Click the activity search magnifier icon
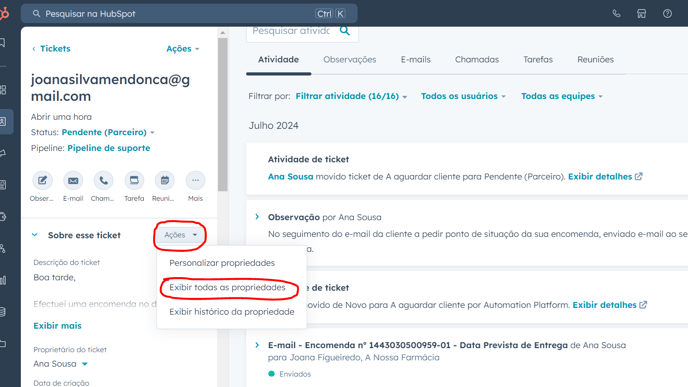This screenshot has width=688, height=387. (x=345, y=31)
